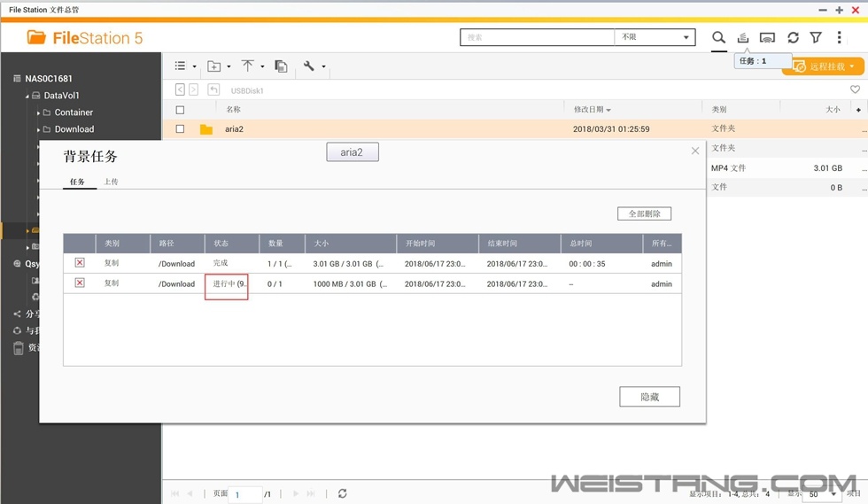Add the folder to favorites with the heart icon
The width and height of the screenshot is (868, 504).
(x=856, y=89)
